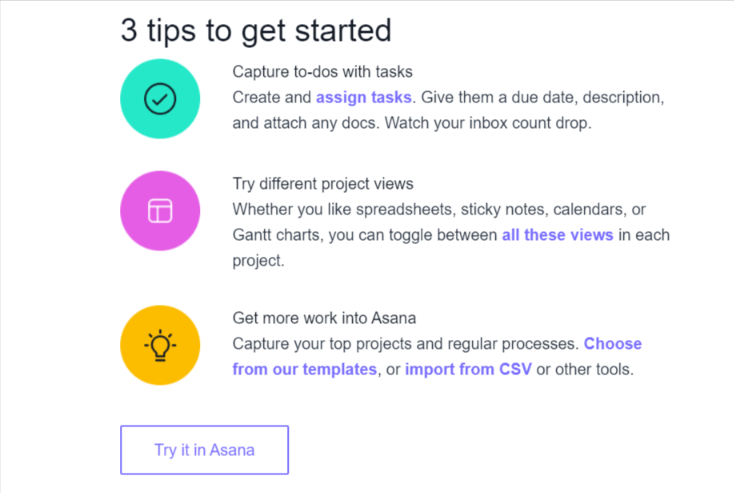The width and height of the screenshot is (734, 493).
Task: Select the "Capture to-dos with tasks" title
Action: tap(323, 72)
